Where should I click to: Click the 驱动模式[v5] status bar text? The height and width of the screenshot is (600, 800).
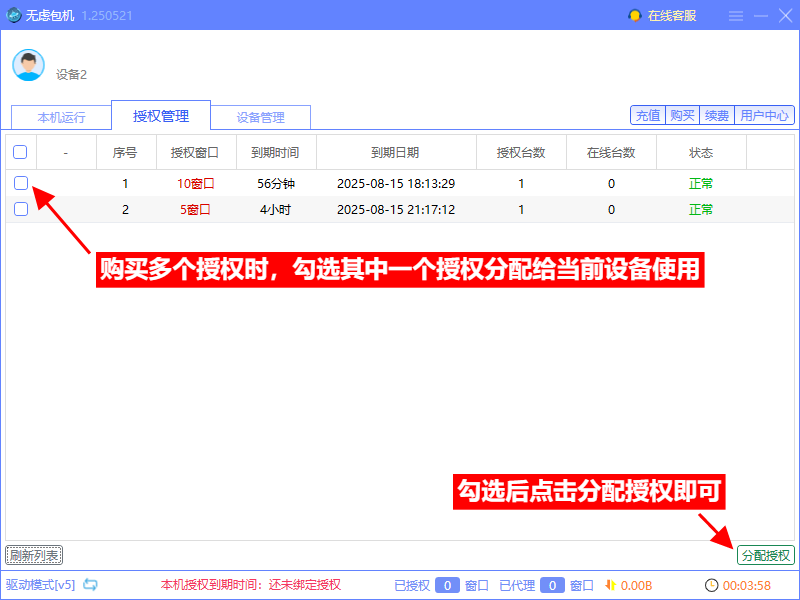pos(42,587)
